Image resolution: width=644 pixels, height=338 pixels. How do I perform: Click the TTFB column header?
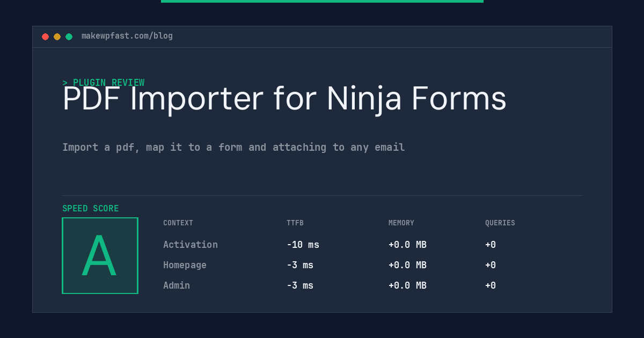pos(295,223)
